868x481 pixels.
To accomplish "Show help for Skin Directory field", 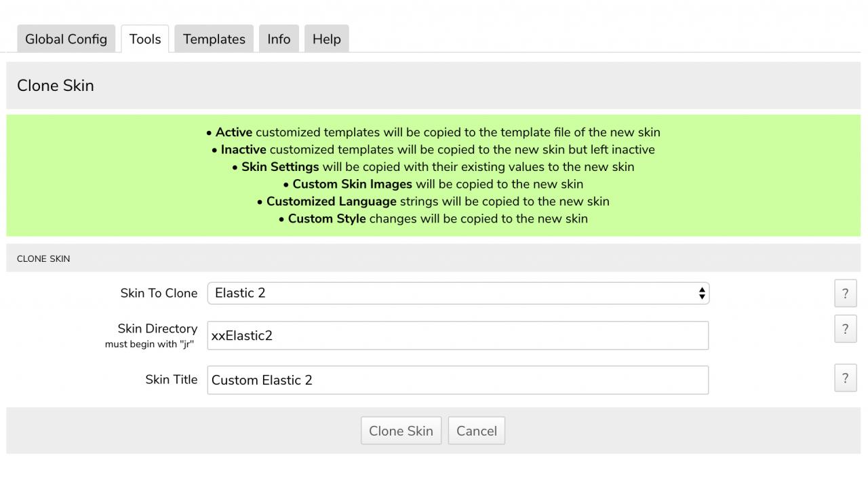I will 845,329.
